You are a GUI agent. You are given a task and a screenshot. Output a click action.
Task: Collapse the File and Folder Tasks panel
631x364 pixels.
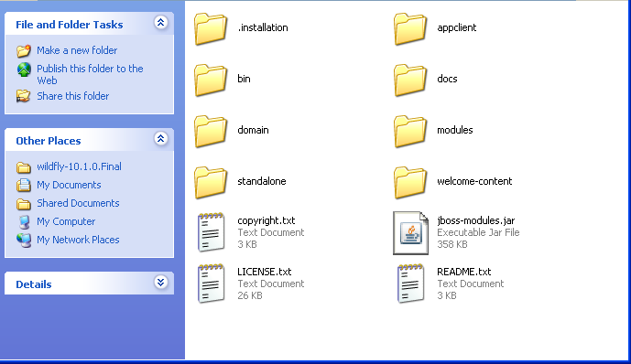(160, 23)
